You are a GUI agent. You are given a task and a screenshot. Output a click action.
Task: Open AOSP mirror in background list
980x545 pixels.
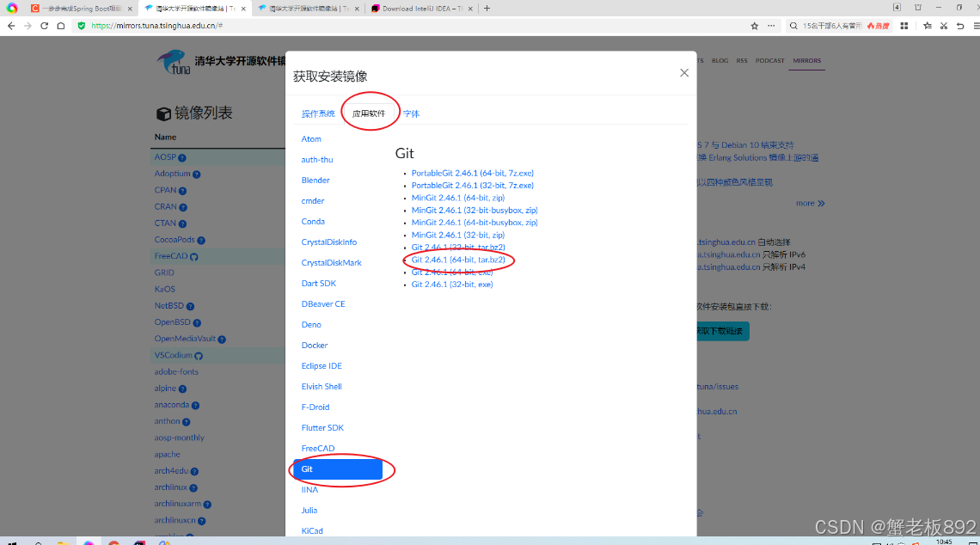165,156
